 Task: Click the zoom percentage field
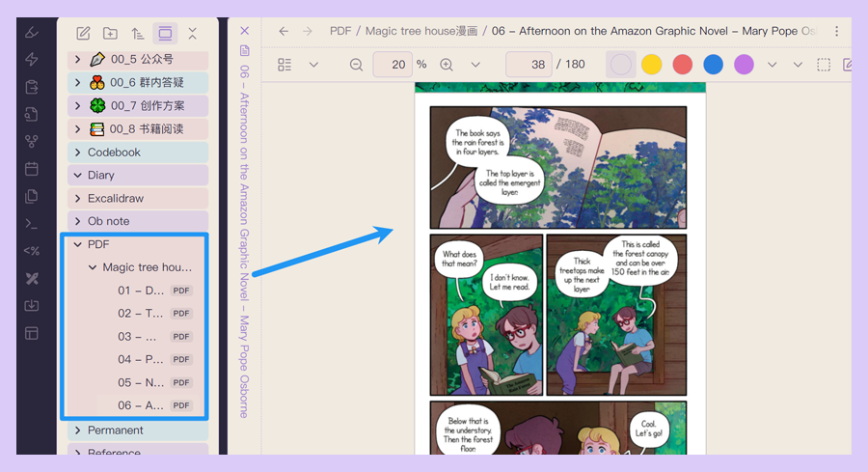[x=392, y=65]
